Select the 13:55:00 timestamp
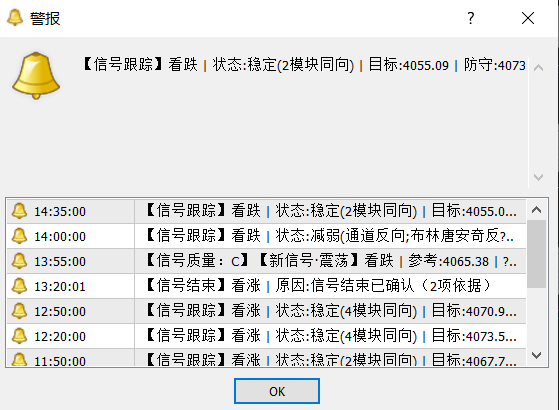 (60, 261)
